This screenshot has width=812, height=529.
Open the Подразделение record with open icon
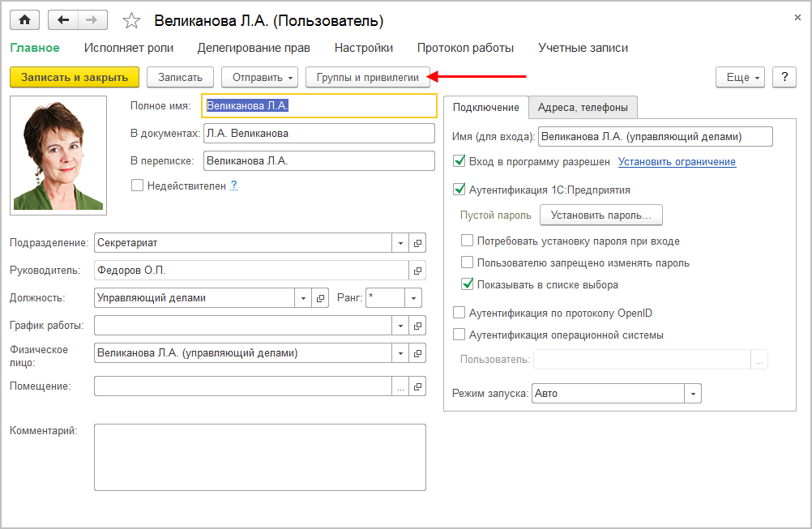coord(418,242)
